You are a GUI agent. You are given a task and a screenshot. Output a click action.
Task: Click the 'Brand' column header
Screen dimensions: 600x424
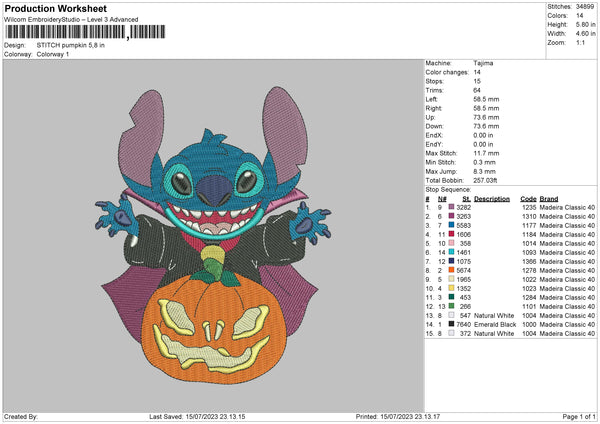pyautogui.click(x=549, y=199)
